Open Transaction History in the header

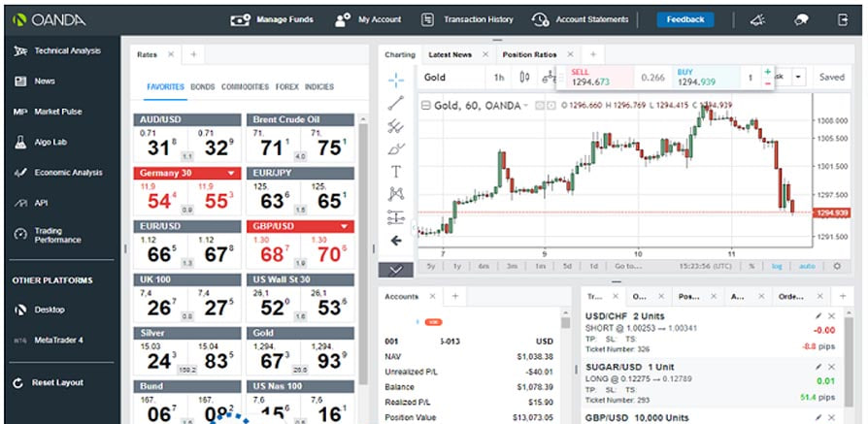click(467, 20)
